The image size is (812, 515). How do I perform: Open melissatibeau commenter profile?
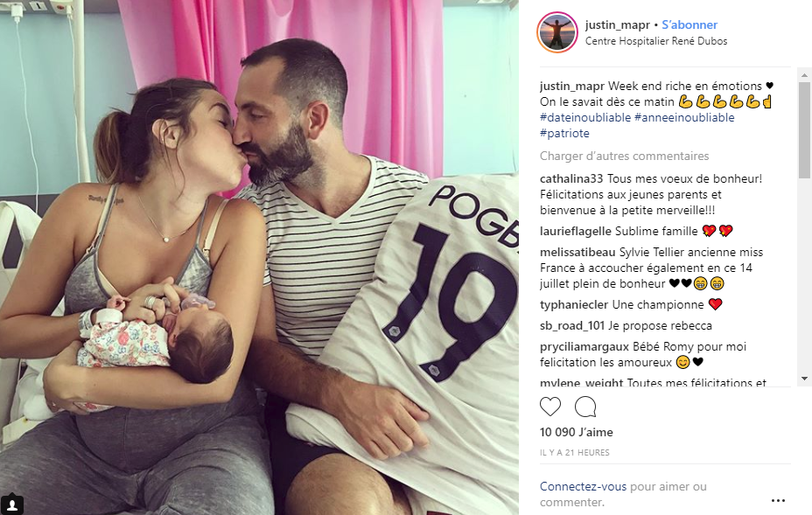[577, 252]
